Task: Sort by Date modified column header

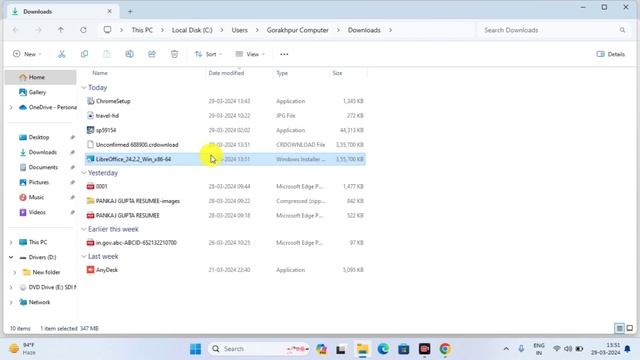Action: point(226,73)
